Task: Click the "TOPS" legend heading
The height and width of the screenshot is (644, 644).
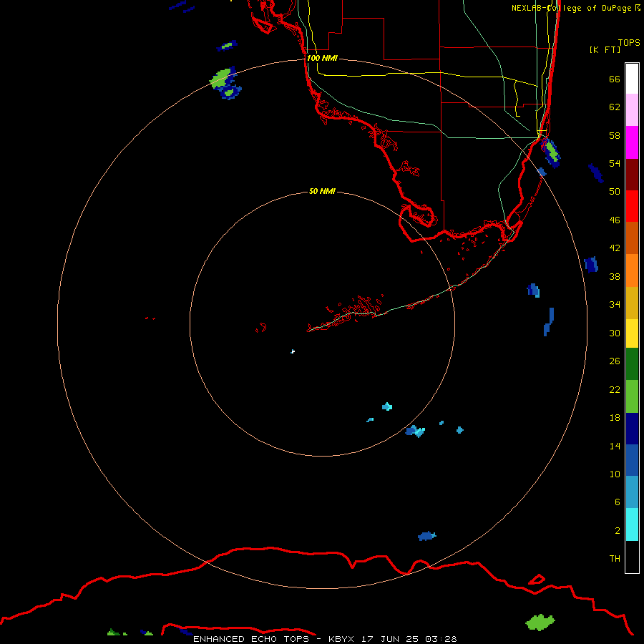Action: coord(629,42)
